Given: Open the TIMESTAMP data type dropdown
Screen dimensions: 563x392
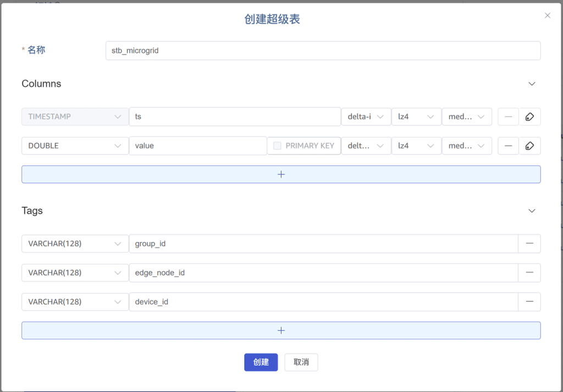Looking at the screenshot, I should click(x=75, y=117).
